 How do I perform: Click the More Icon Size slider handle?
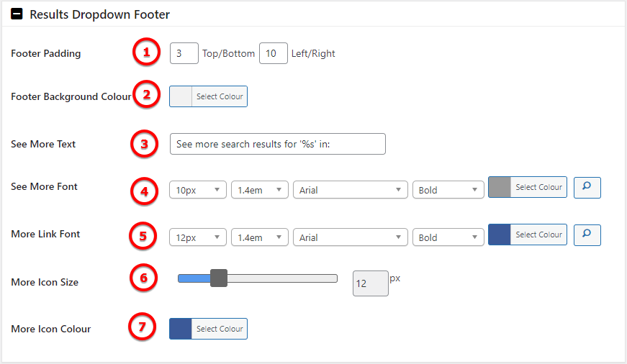pyautogui.click(x=219, y=278)
